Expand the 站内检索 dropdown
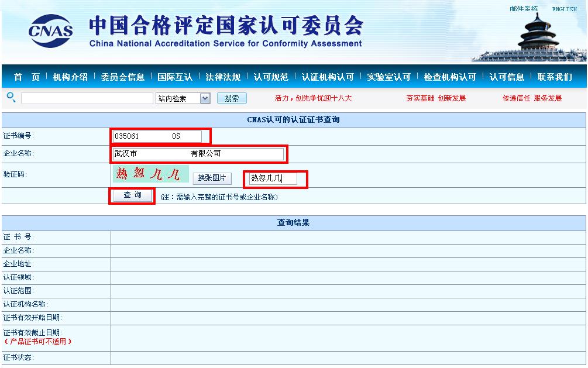Viewport: 588px width, 368px height. tap(183, 98)
